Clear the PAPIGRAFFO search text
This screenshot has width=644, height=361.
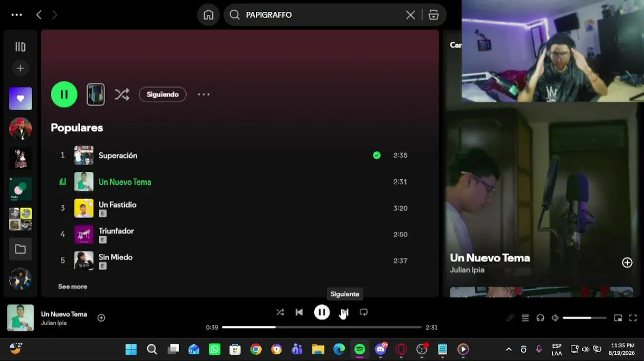coord(410,15)
